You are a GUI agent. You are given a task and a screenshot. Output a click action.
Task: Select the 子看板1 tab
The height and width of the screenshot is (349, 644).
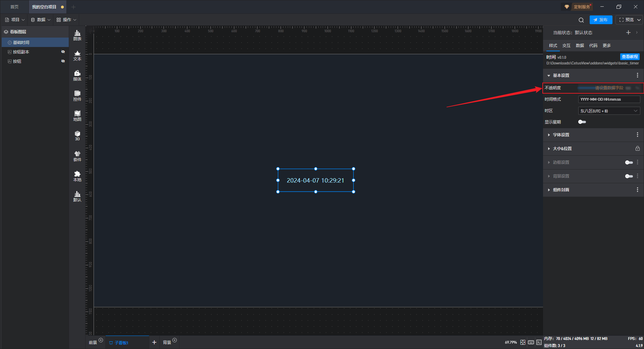click(127, 343)
